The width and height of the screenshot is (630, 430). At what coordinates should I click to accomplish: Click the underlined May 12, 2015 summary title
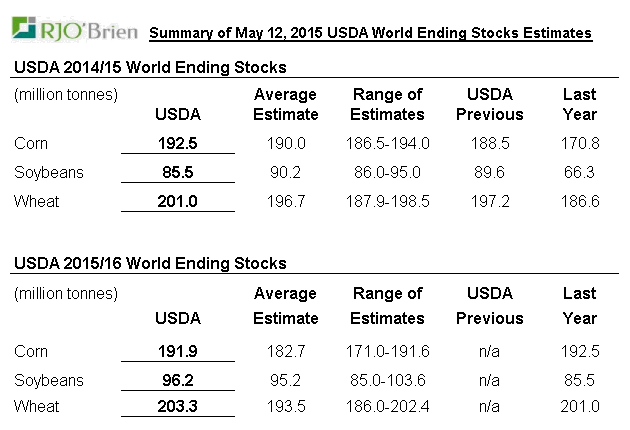pyautogui.click(x=370, y=34)
